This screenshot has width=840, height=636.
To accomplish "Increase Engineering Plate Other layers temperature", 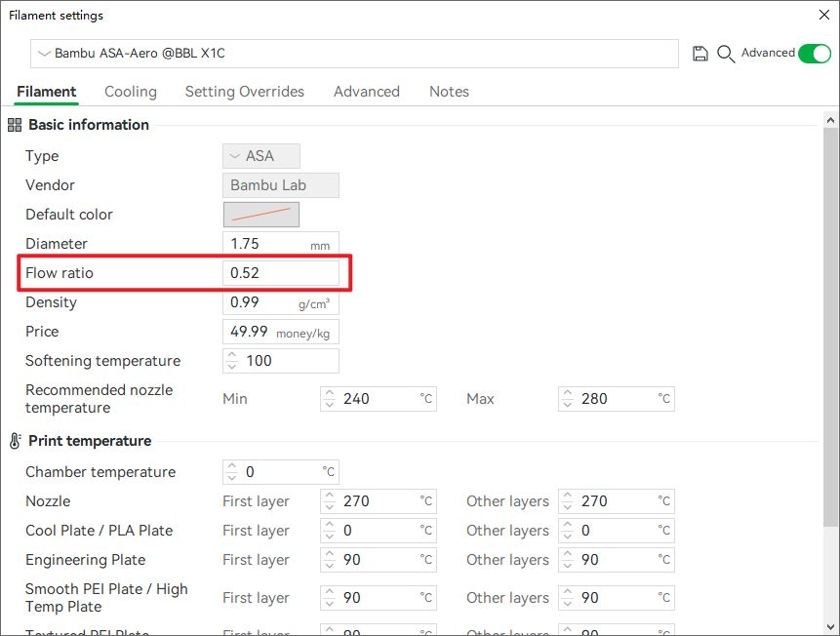I will point(568,554).
